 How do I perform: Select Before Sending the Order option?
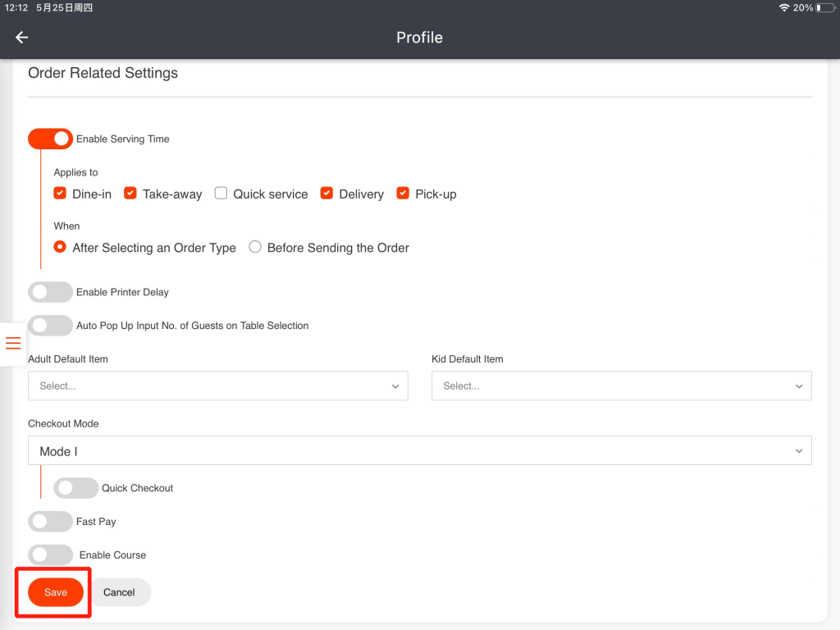click(x=255, y=247)
